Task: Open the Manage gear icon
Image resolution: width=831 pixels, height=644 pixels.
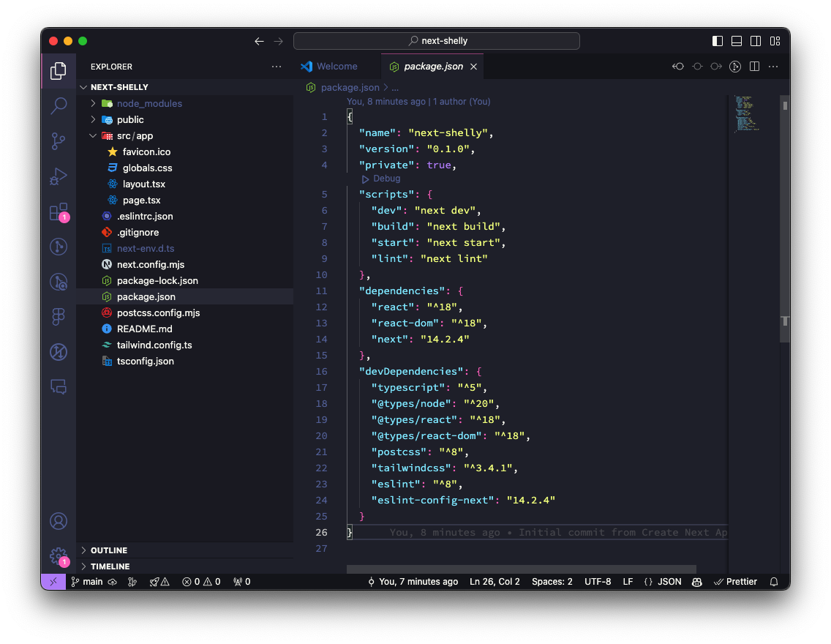Action: tap(59, 556)
